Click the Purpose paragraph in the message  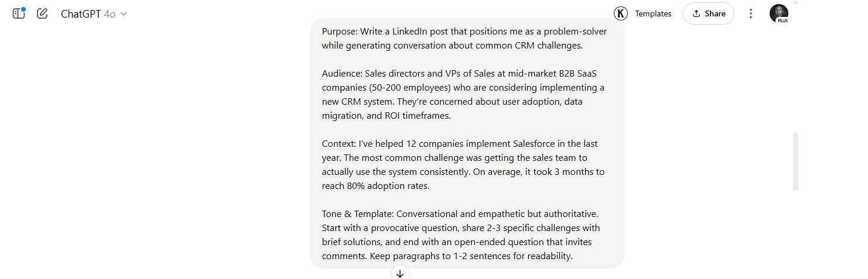click(464, 39)
